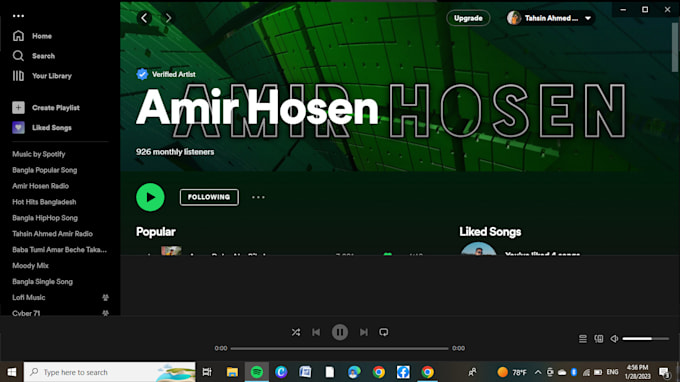Click the FOLLOWING button
The height and width of the screenshot is (382, 680).
click(x=209, y=197)
